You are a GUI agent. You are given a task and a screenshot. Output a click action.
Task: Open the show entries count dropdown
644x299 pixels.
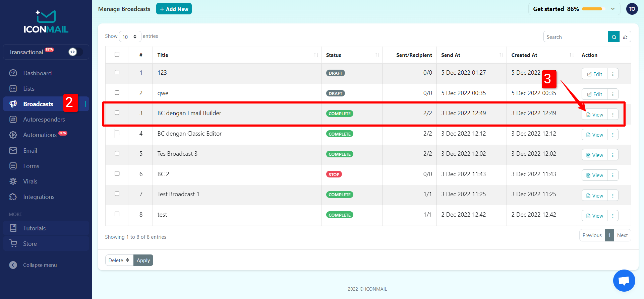click(130, 37)
